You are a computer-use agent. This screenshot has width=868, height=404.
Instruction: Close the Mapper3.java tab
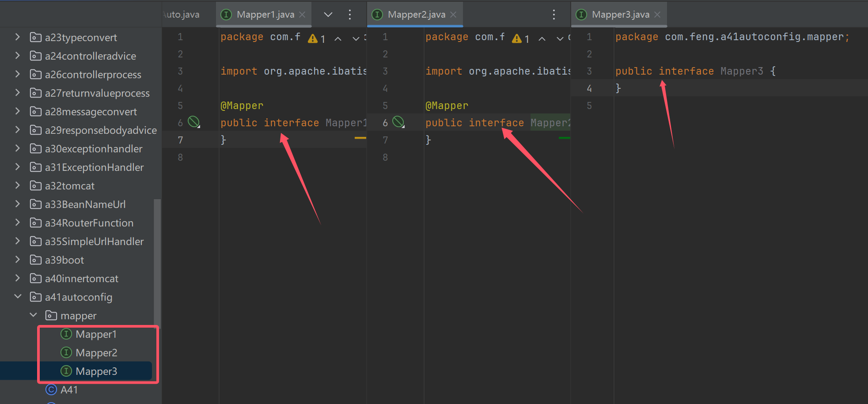click(657, 15)
